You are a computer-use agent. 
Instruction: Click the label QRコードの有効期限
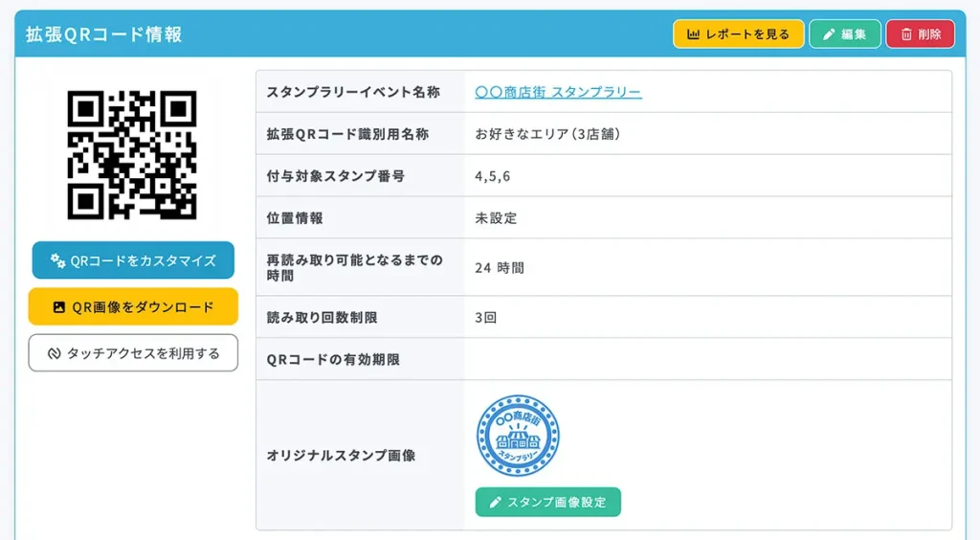pyautogui.click(x=333, y=359)
